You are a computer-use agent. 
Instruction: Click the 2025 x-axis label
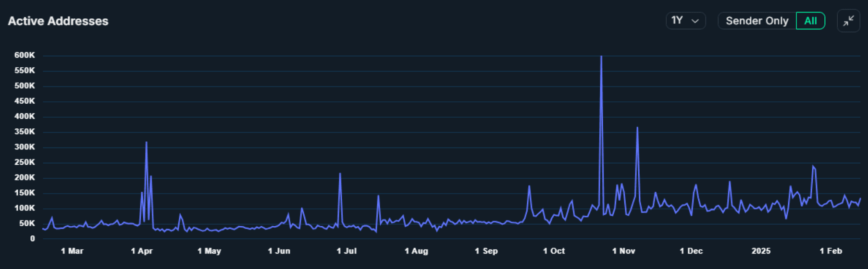click(x=761, y=251)
